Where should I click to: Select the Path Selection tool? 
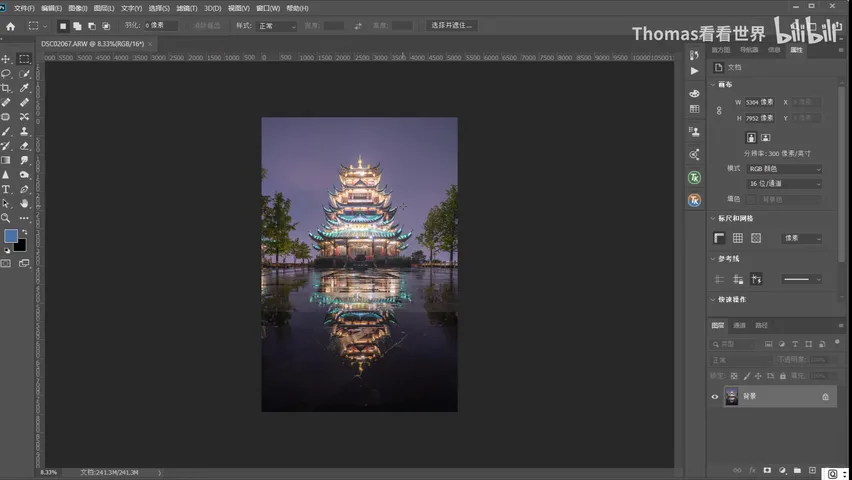(6, 203)
